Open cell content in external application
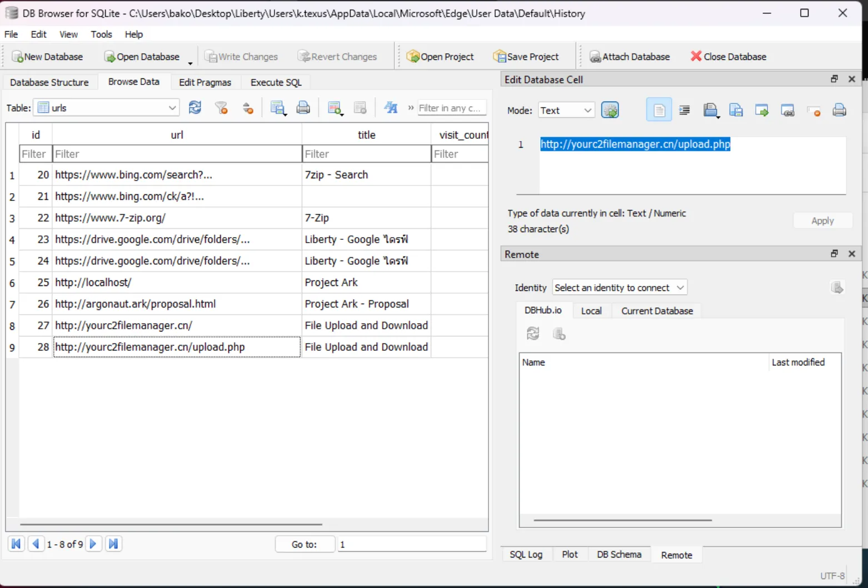Image resolution: width=868 pixels, height=588 pixels. tap(762, 110)
